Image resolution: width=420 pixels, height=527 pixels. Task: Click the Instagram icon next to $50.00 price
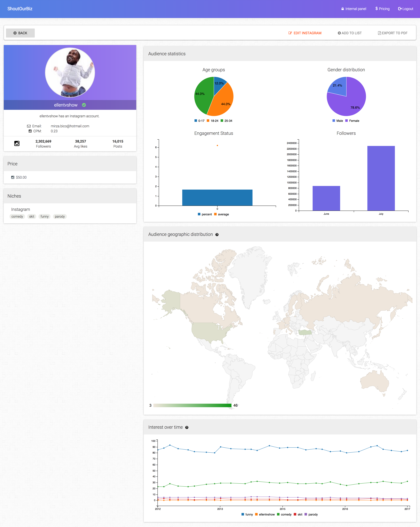(13, 177)
